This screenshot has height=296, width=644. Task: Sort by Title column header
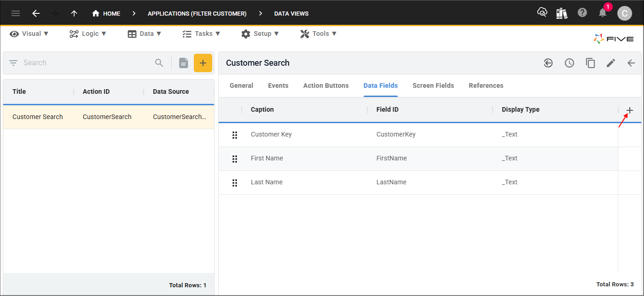[19, 91]
